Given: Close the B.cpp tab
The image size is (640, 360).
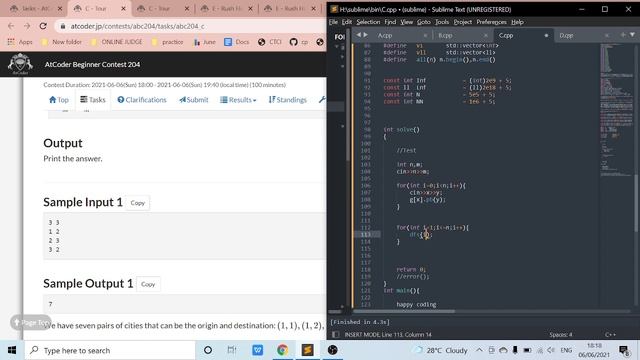Looking at the screenshot, I should (485, 36).
